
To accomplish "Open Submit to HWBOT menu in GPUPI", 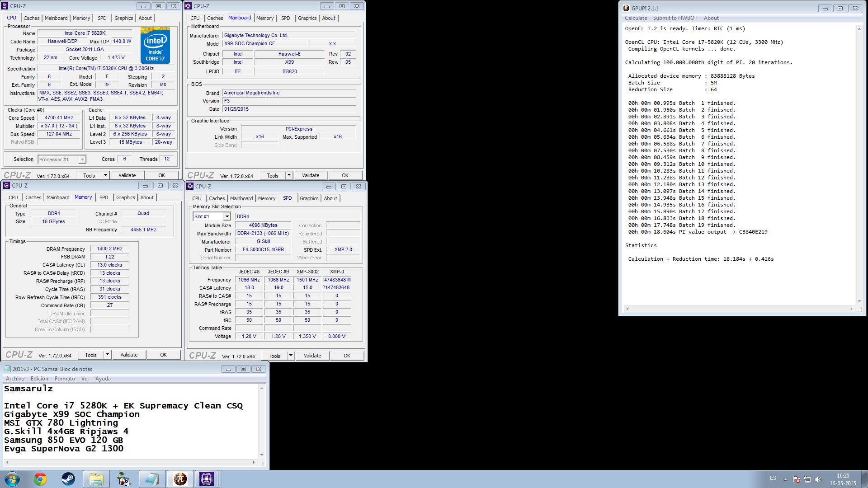I will tap(675, 18).
